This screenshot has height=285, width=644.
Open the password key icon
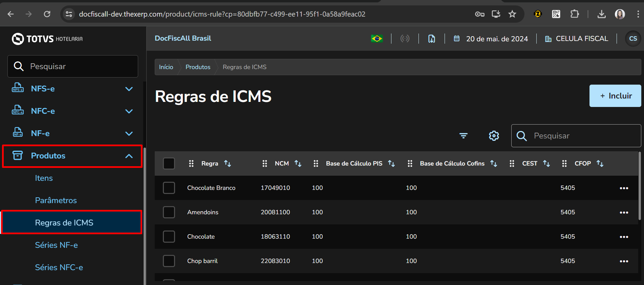pyautogui.click(x=479, y=14)
